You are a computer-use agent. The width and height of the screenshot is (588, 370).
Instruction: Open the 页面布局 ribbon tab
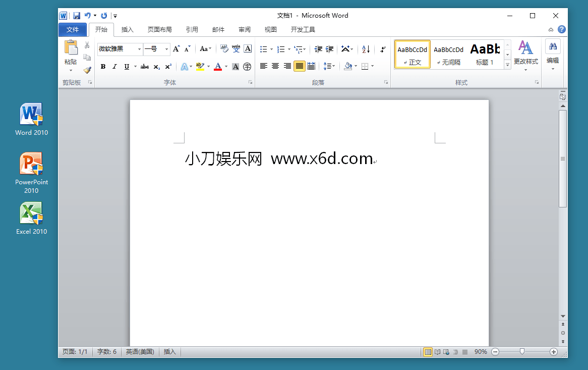click(x=159, y=30)
